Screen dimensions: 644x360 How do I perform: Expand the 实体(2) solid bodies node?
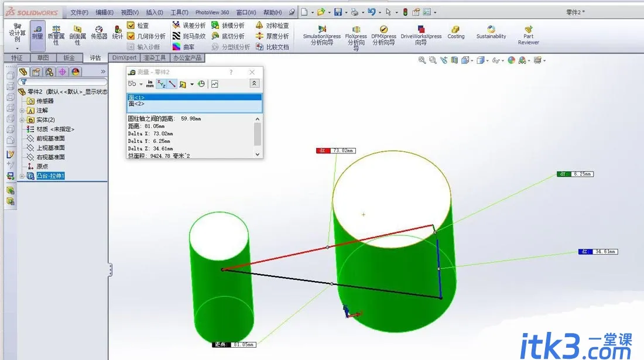(22, 120)
